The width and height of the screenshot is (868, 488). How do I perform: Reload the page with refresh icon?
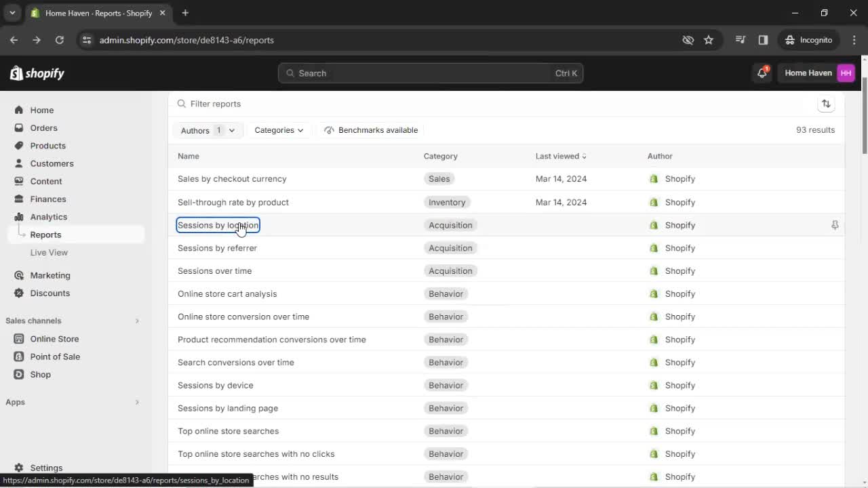pyautogui.click(x=60, y=40)
